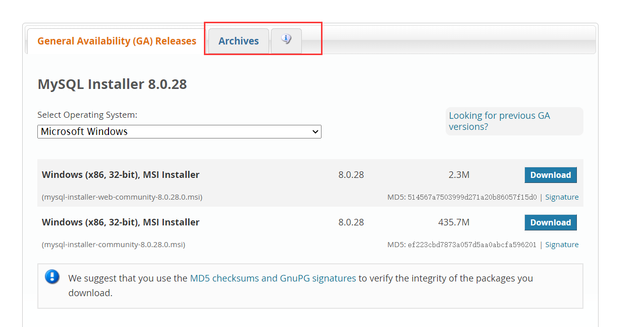Open Signature for the full community installer

tap(562, 245)
